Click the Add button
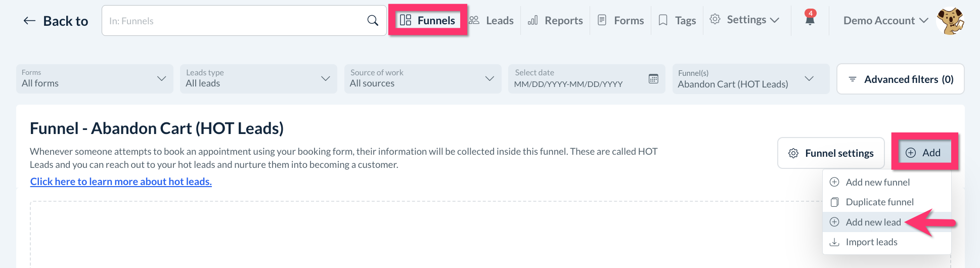Screen dimensions: 980x268 tap(923, 153)
